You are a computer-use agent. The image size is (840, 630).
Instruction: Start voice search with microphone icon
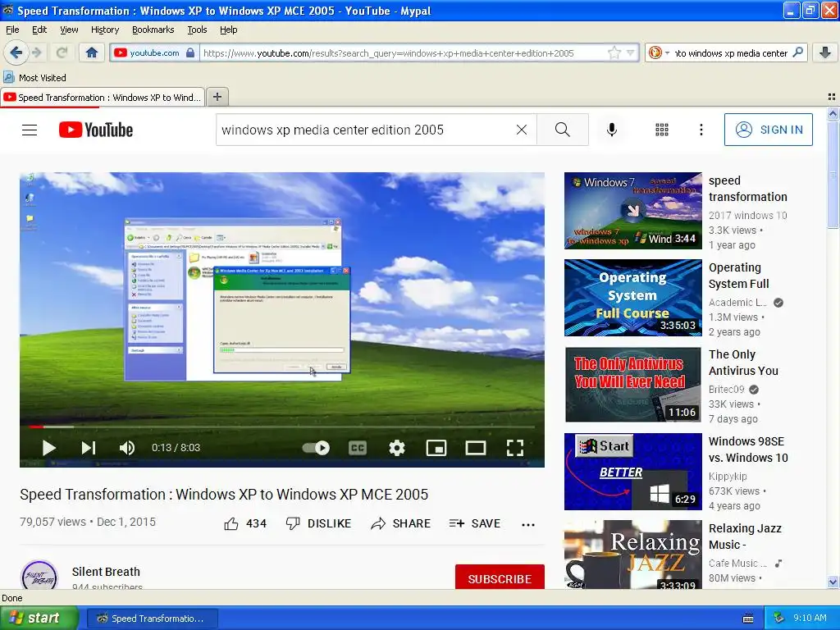coord(612,130)
